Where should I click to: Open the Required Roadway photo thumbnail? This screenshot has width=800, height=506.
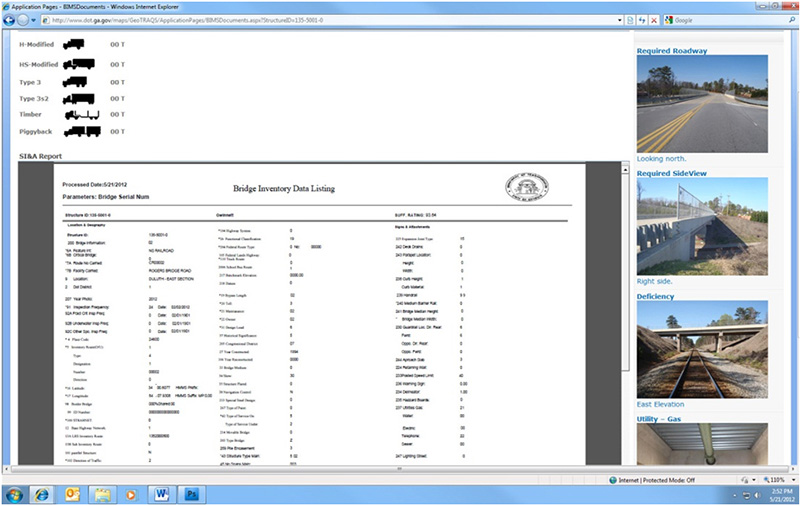[x=702, y=104]
